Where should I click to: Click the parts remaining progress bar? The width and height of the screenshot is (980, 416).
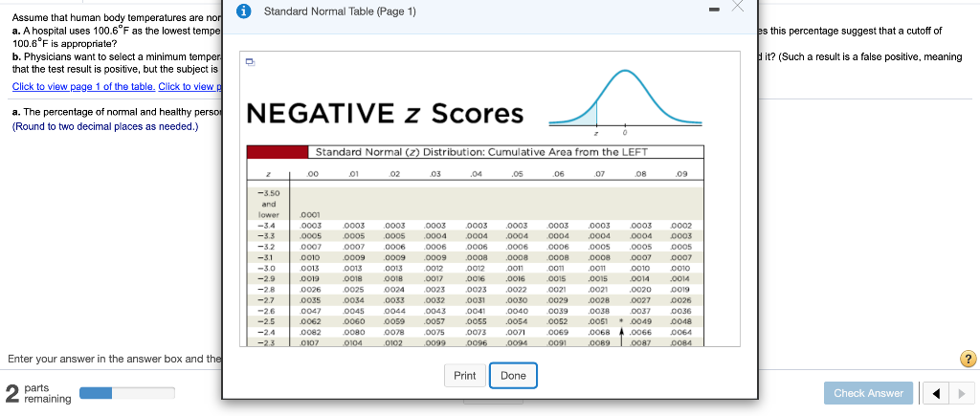[x=127, y=393]
